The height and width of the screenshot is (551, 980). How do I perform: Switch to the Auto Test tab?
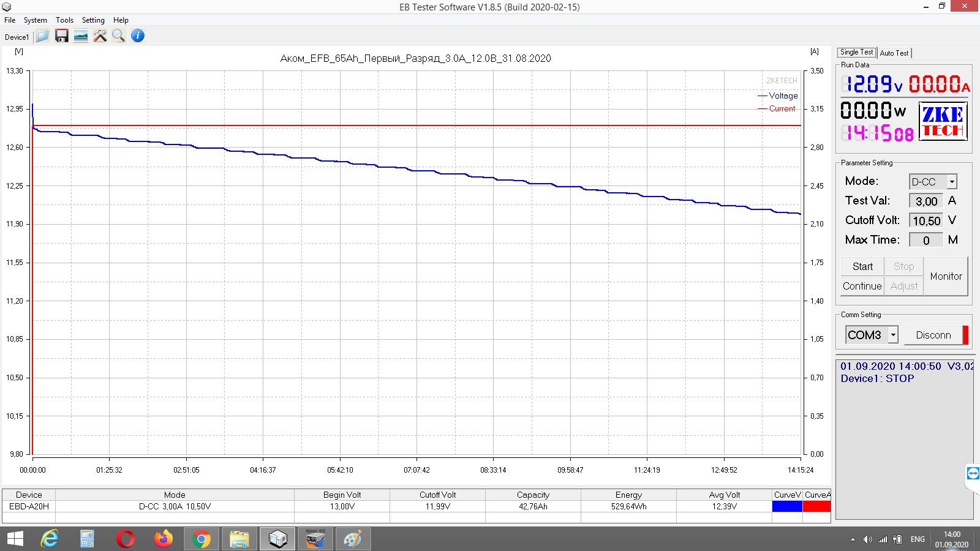(x=894, y=53)
